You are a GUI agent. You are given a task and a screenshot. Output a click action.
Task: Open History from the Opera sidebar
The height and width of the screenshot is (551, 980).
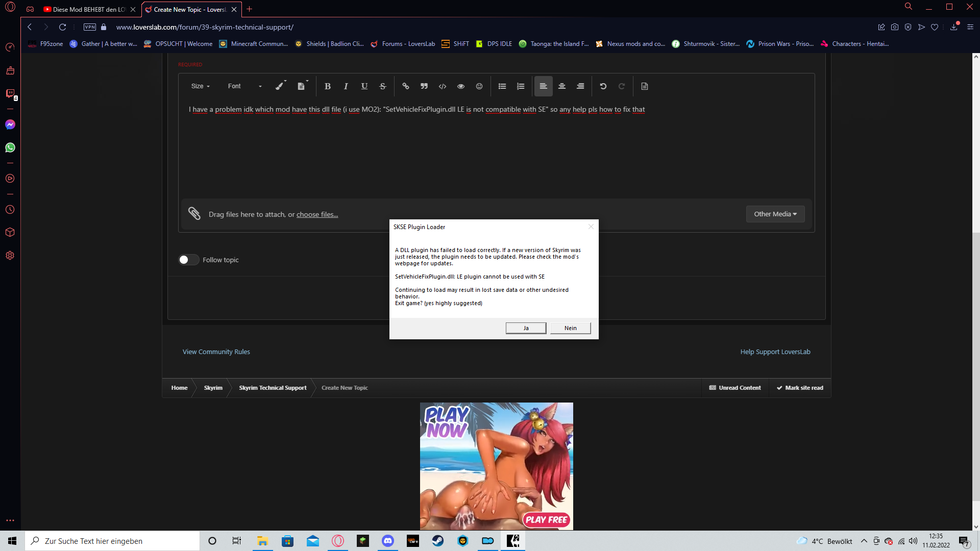click(x=10, y=210)
